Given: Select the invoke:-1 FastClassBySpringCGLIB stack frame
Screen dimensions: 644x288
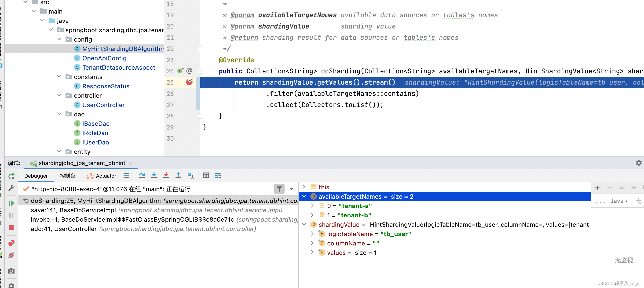Looking at the screenshot, I should 158,219.
